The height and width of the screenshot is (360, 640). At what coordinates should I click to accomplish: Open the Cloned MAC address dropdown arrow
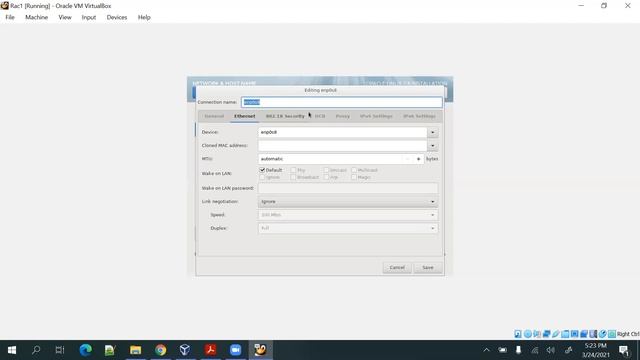(x=433, y=146)
